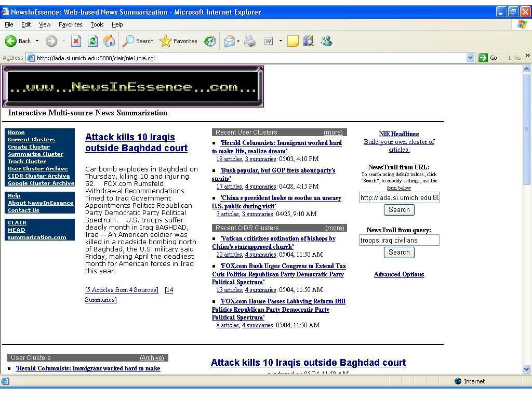
Task: Open the User Cluster Archive link
Action: coord(37,169)
